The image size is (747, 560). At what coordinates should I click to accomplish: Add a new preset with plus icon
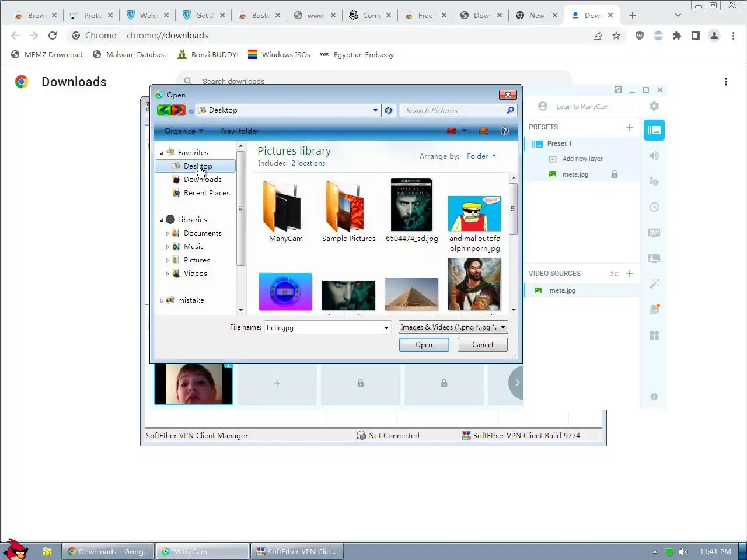click(x=629, y=127)
